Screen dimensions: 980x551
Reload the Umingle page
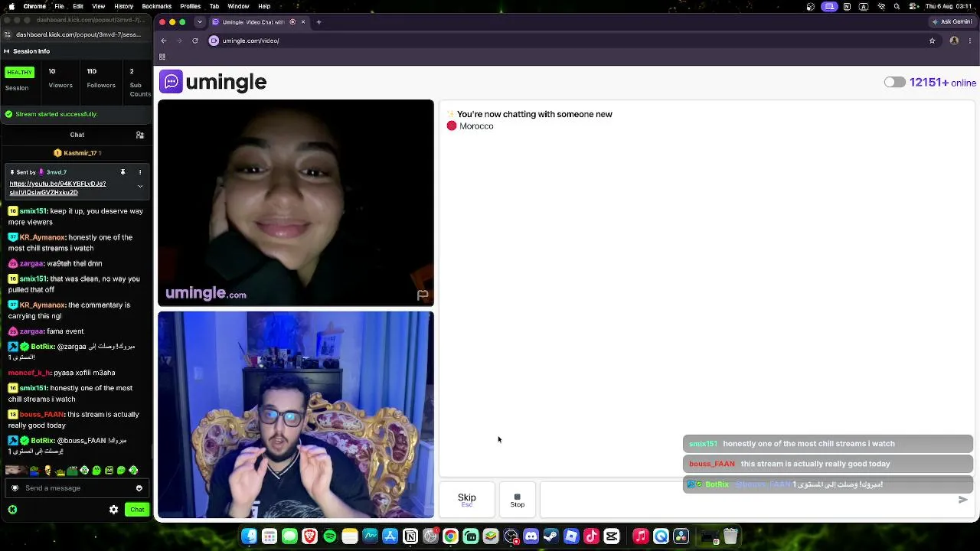pos(195,41)
